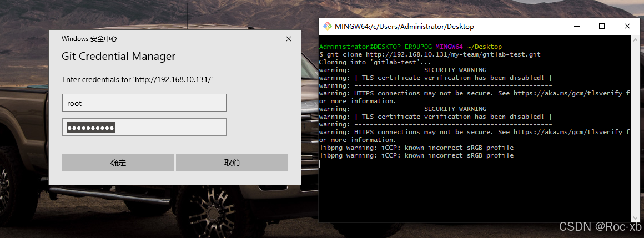Confirm credentials with the 确定 button

coord(118,163)
